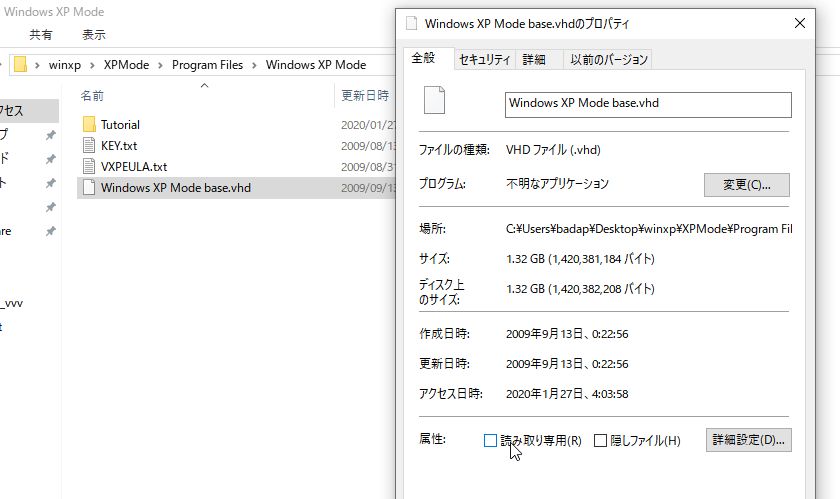Expand breadcrumb chevron after winxp
This screenshot has height=499, width=840.
(92, 65)
